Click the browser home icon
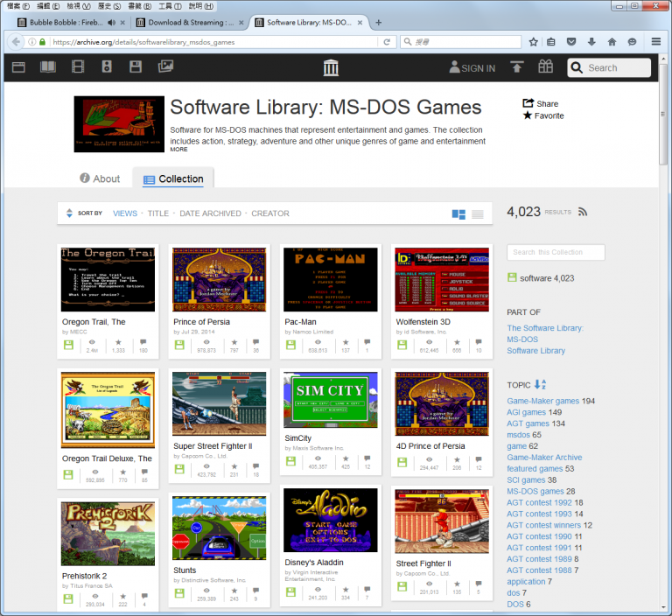672x616 pixels. tap(612, 42)
